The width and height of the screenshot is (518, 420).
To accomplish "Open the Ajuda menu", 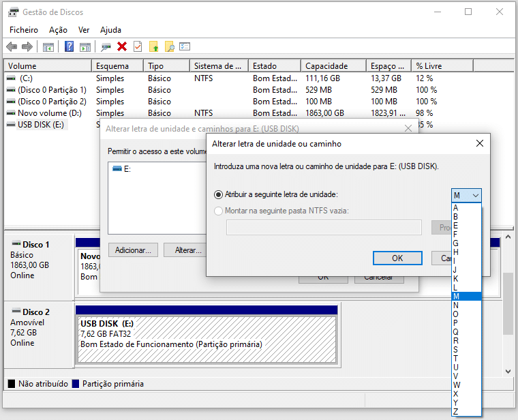I will coord(110,30).
